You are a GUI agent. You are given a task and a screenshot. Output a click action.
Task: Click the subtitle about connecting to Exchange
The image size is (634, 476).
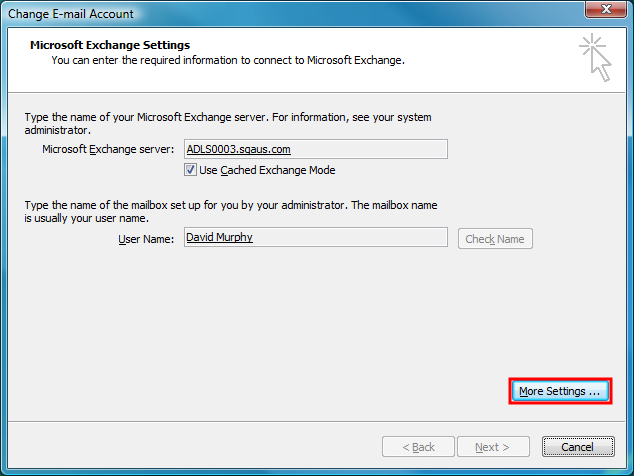(x=227, y=60)
